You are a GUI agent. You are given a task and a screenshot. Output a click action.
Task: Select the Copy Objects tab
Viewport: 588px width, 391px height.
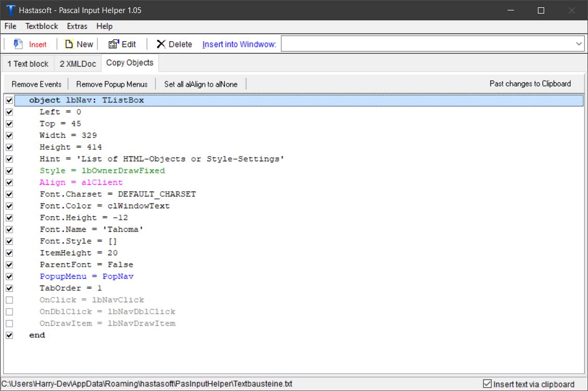130,63
